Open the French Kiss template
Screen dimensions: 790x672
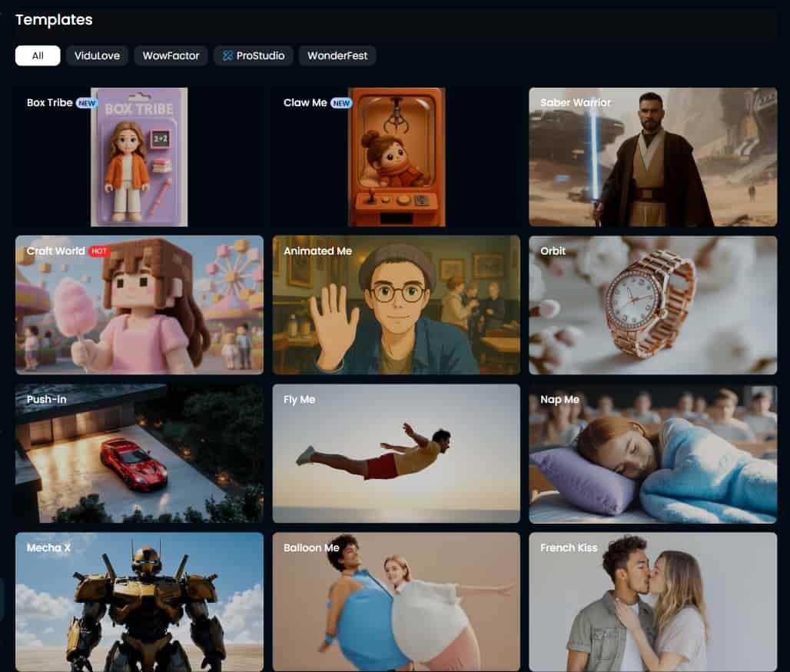653,601
